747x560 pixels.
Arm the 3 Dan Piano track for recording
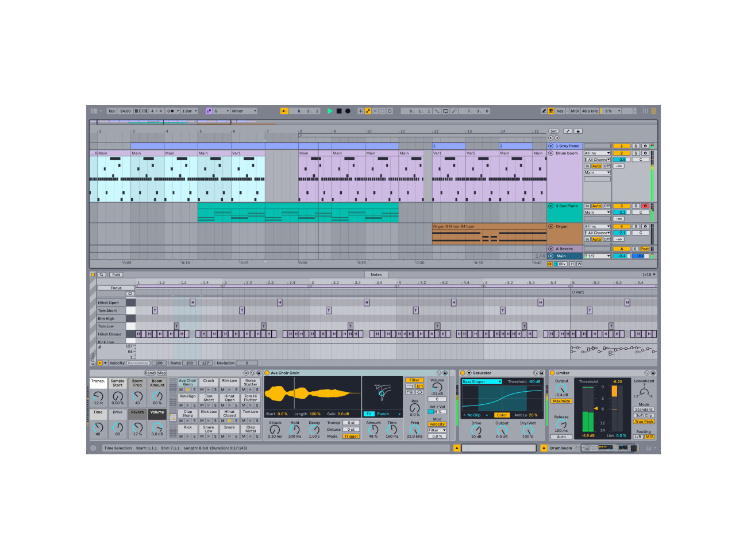pyautogui.click(x=645, y=206)
